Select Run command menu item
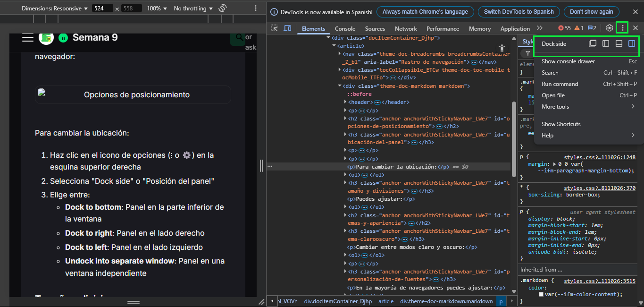 pos(560,84)
